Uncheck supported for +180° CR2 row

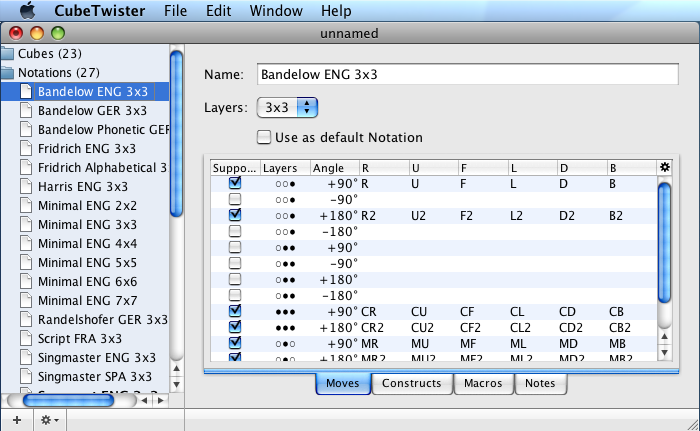point(235,327)
